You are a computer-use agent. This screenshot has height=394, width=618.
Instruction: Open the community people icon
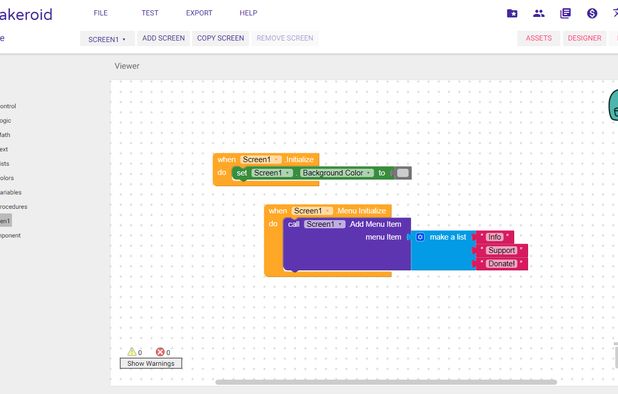pos(539,13)
